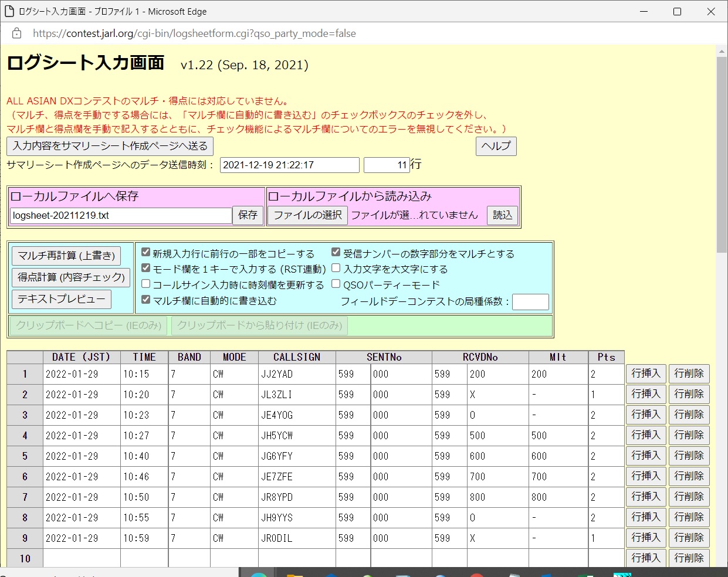Screen dimensions: 728x577
Task: Click the data send time field
Action: coord(290,165)
